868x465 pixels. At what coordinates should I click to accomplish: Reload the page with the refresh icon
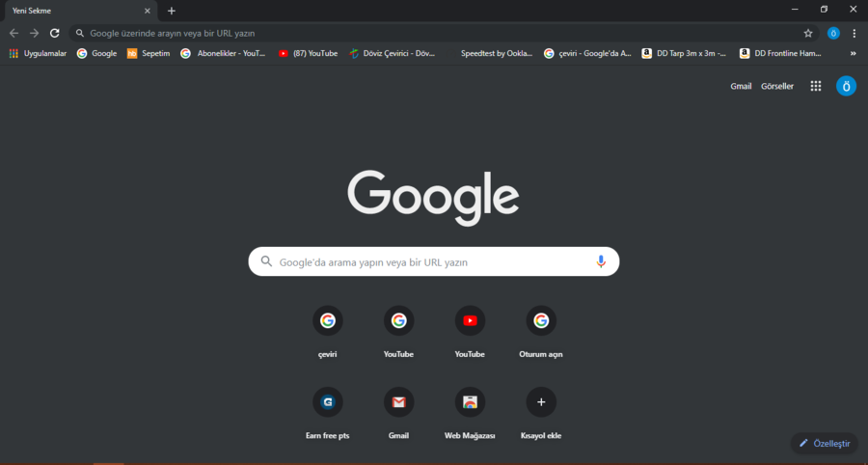(54, 33)
